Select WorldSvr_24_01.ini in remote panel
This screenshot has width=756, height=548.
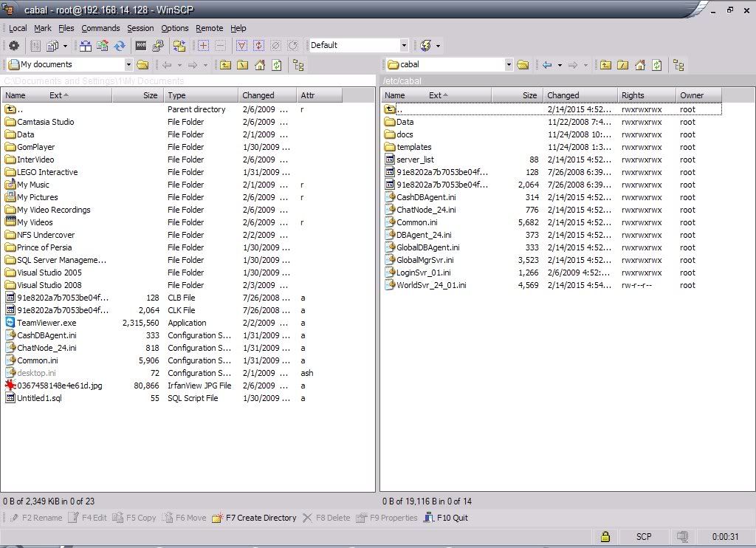(x=431, y=285)
